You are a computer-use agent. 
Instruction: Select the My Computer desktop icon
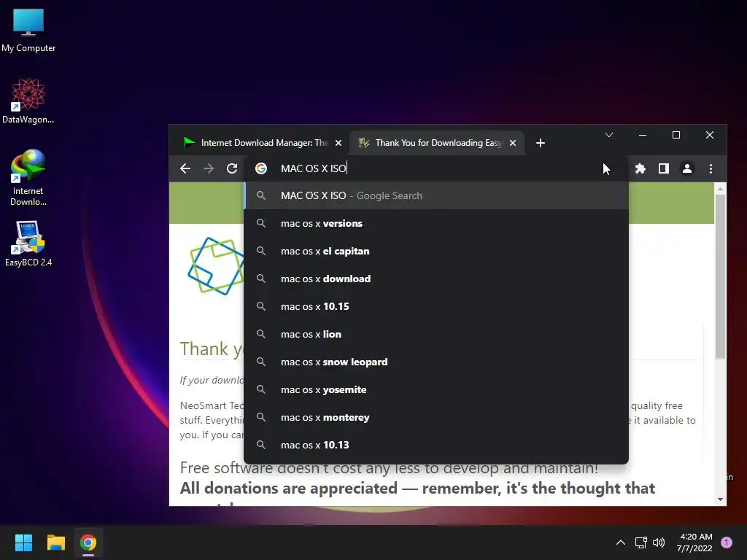28,31
